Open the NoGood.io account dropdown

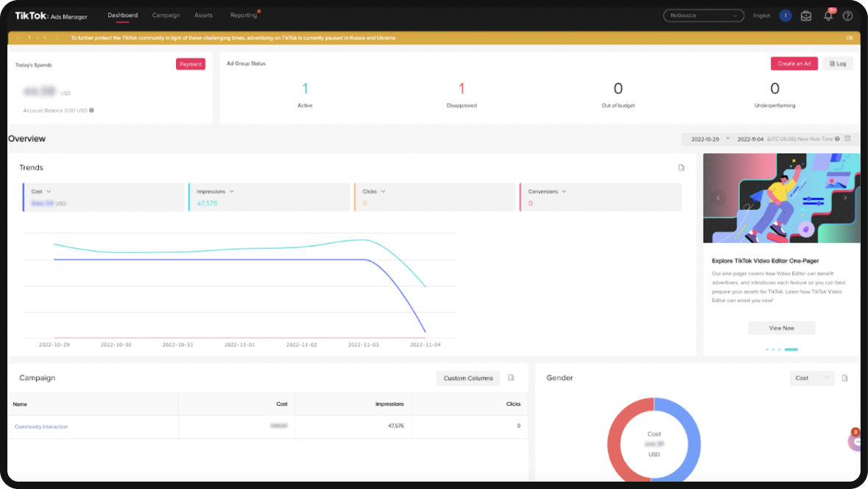(703, 15)
